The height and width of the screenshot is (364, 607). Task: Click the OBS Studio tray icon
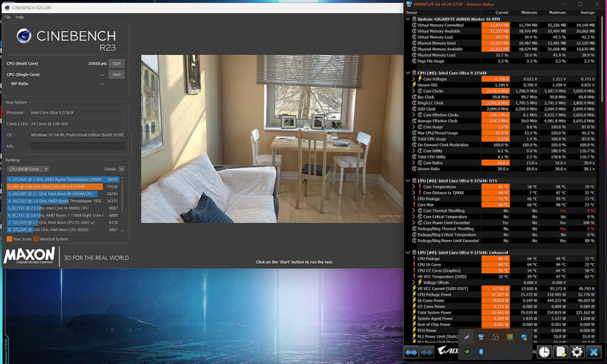tap(495, 337)
